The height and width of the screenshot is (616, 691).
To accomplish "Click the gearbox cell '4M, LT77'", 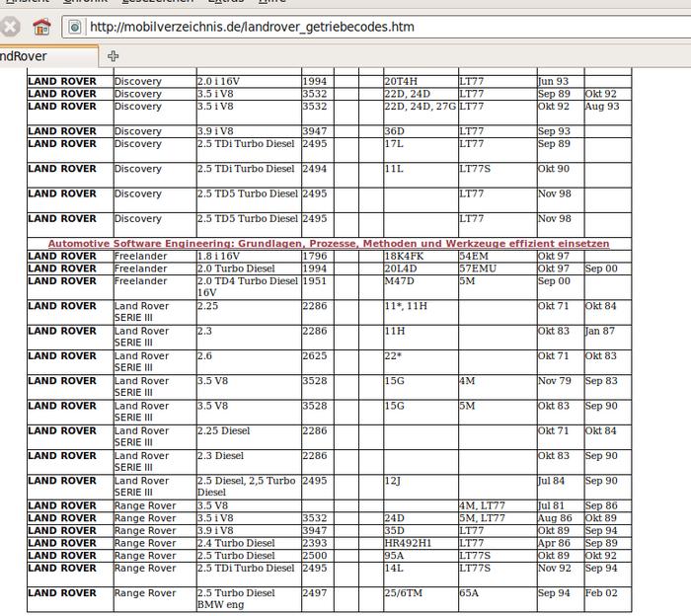I will 482,505.
